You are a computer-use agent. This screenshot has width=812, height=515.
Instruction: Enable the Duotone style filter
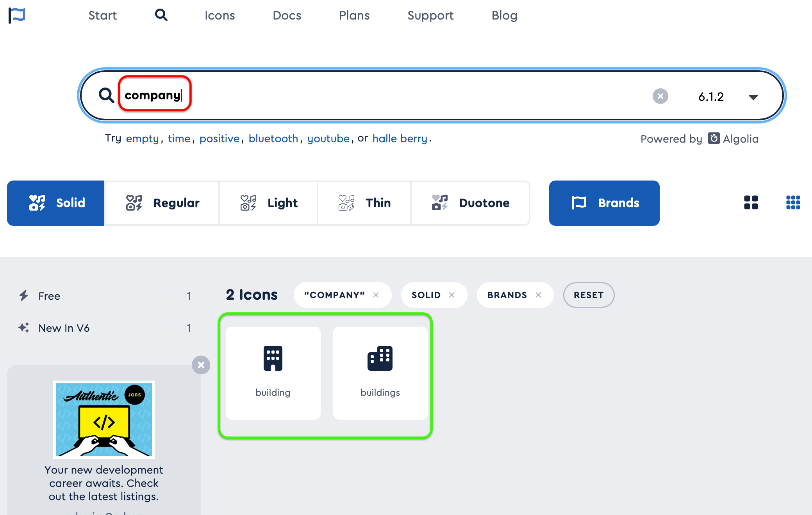pos(470,203)
